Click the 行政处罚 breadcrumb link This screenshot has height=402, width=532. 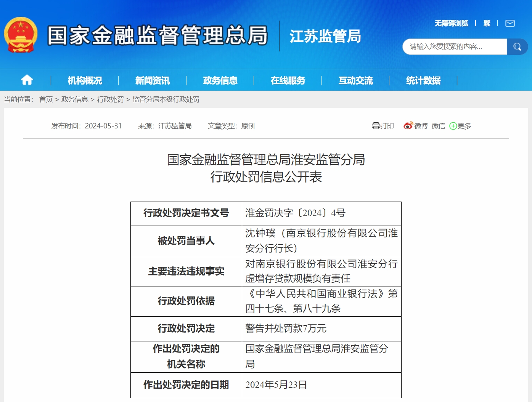coord(110,99)
